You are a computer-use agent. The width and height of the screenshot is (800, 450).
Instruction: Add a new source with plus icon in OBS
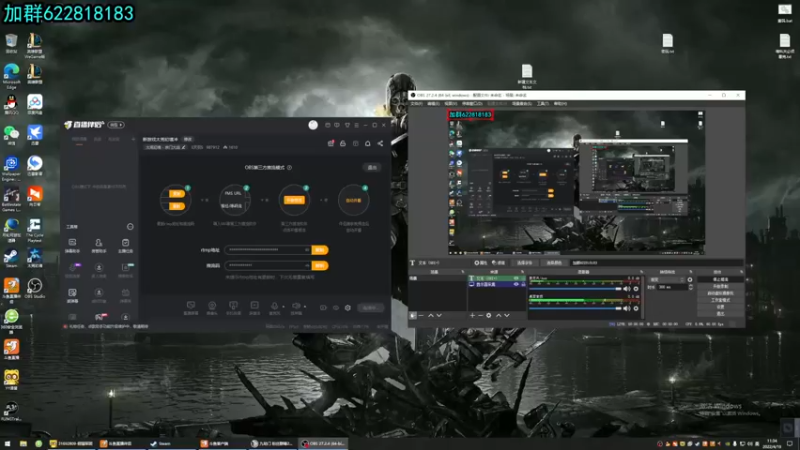pyautogui.click(x=472, y=315)
